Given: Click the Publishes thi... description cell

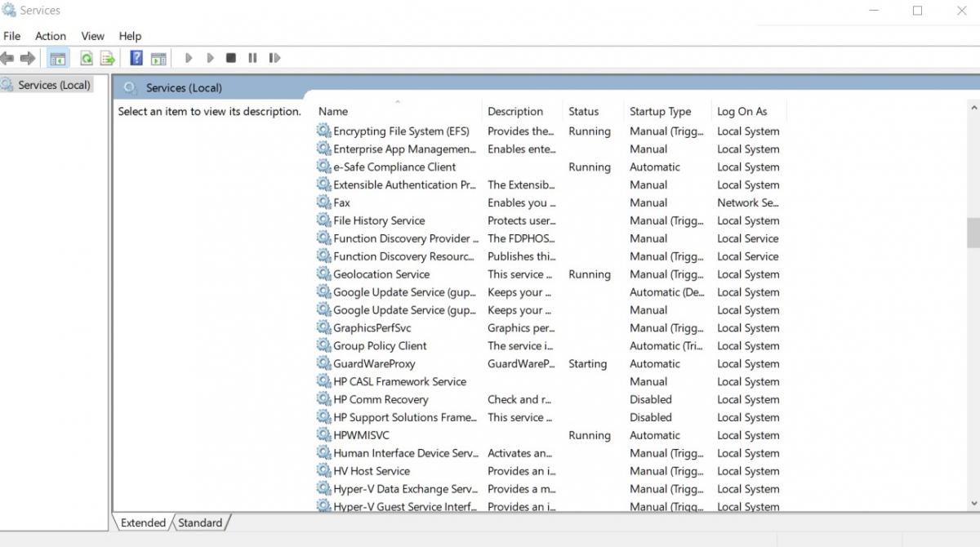Looking at the screenshot, I should [x=521, y=256].
